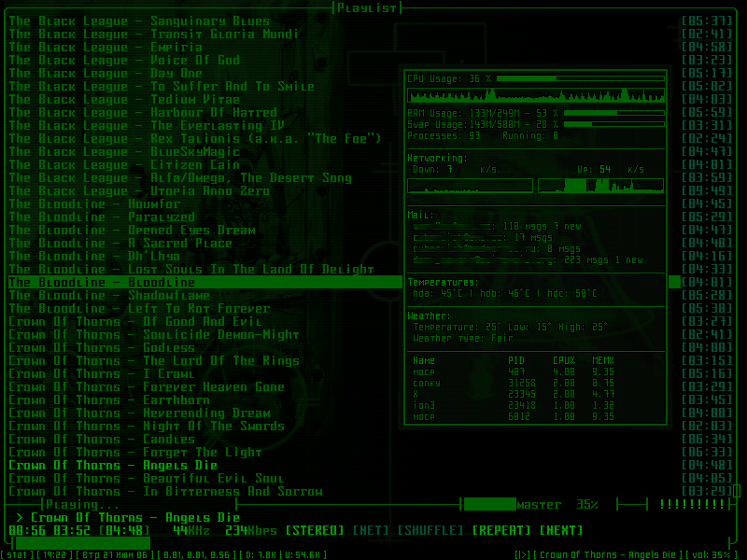Click the [STEREO] indicator
The height and width of the screenshot is (560, 747).
pos(315,530)
